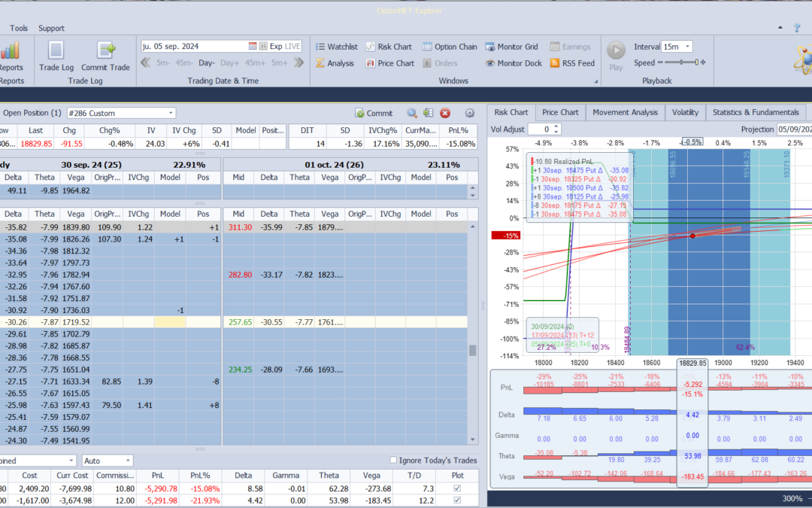Open the Trade Log icon

(56, 56)
